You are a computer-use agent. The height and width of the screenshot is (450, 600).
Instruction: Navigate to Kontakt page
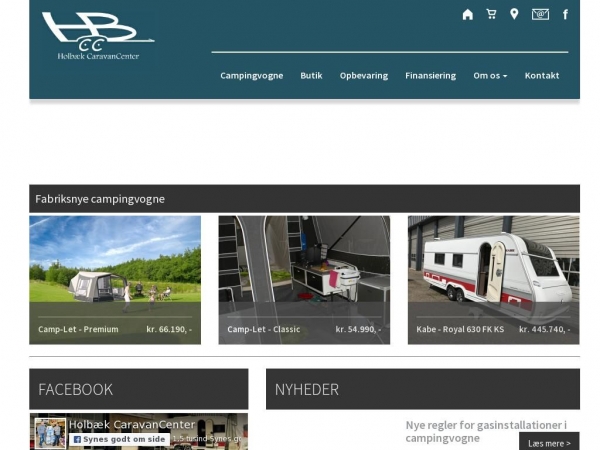click(x=542, y=75)
